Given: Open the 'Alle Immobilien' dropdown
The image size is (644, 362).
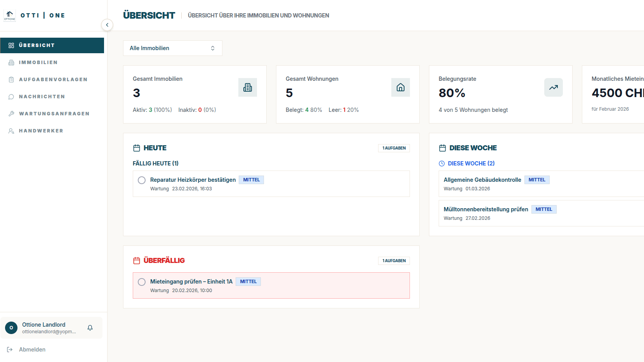Looking at the screenshot, I should click(172, 48).
